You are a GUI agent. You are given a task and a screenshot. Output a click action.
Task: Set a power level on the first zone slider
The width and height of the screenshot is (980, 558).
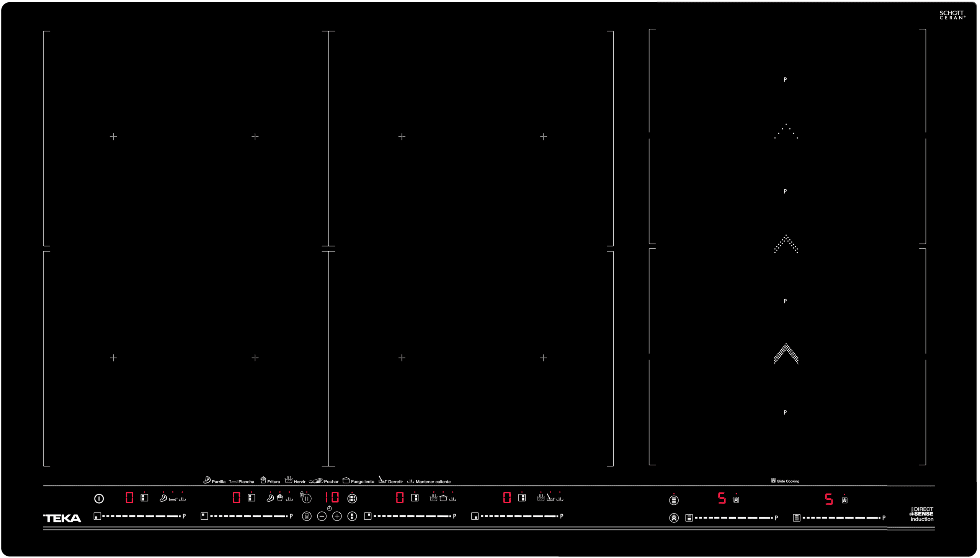141,516
